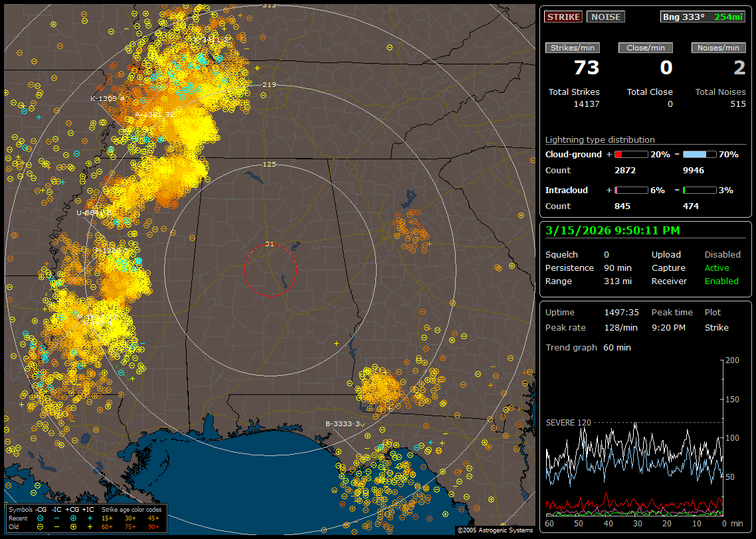756x539 pixels.
Task: Click the Close/min header button
Action: tap(646, 48)
